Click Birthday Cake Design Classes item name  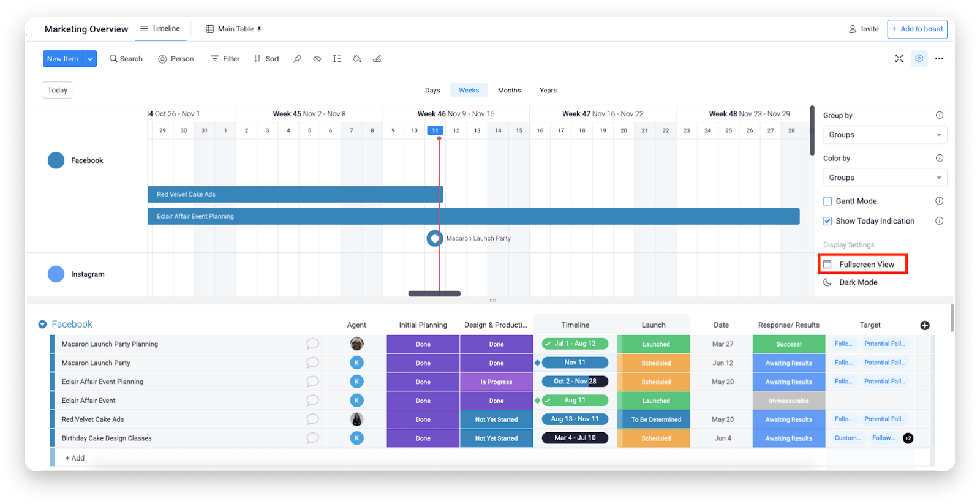click(x=107, y=438)
